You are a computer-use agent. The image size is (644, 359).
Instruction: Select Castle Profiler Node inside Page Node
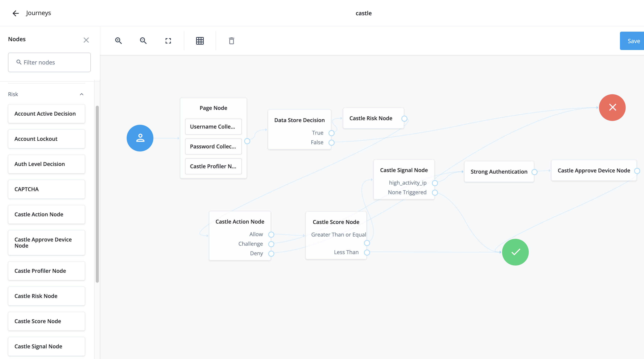(213, 166)
